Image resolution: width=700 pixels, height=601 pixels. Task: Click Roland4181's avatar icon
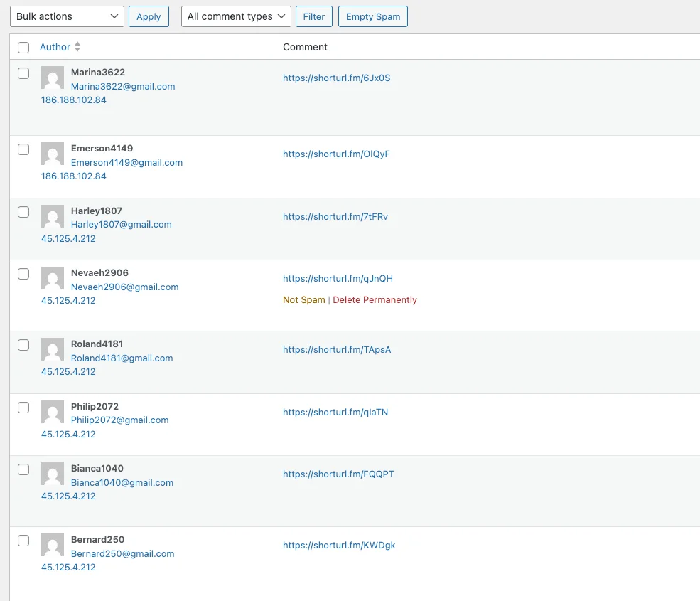coord(53,349)
